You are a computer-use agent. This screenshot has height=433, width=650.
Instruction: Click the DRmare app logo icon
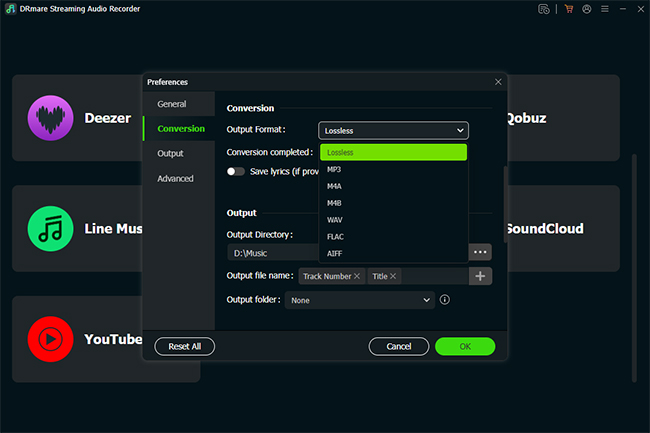point(10,9)
